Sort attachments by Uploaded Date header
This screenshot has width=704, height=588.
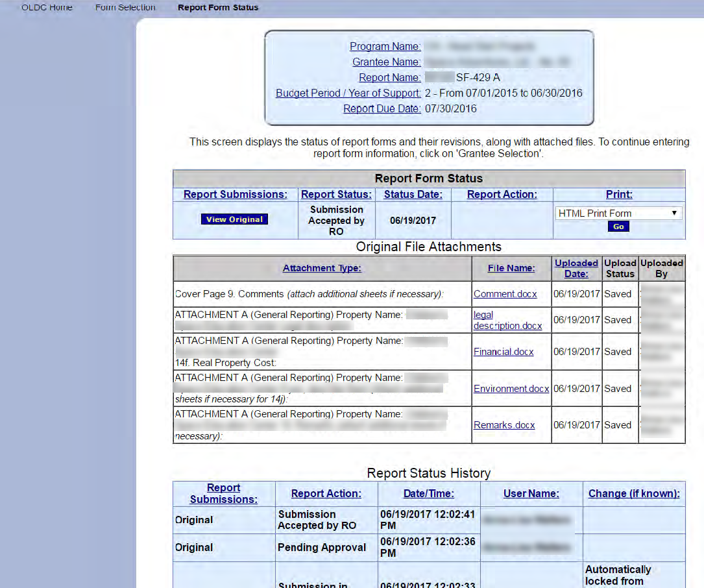click(x=576, y=268)
